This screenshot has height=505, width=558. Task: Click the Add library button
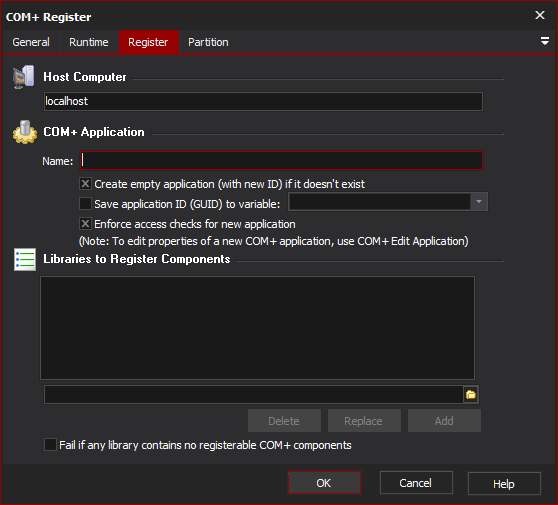click(x=444, y=421)
